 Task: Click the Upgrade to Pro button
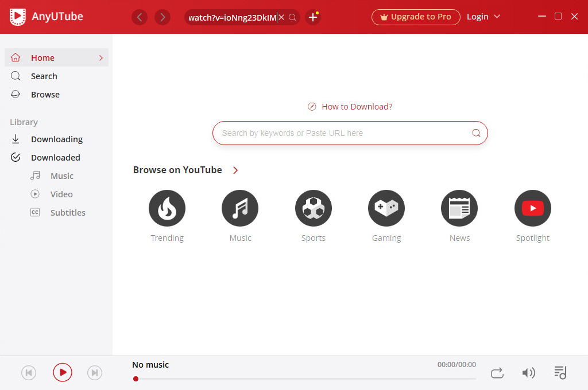coord(416,17)
